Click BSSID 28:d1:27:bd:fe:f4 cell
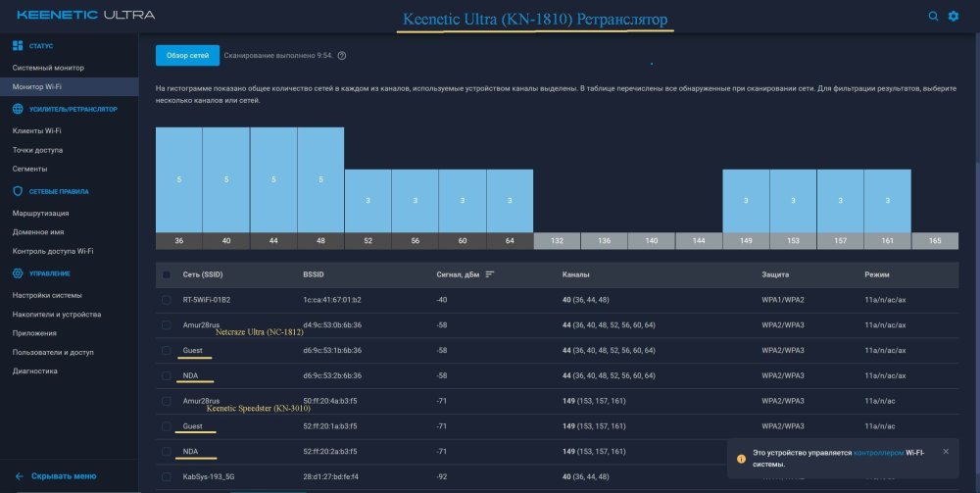The image size is (980, 493). coord(330,476)
